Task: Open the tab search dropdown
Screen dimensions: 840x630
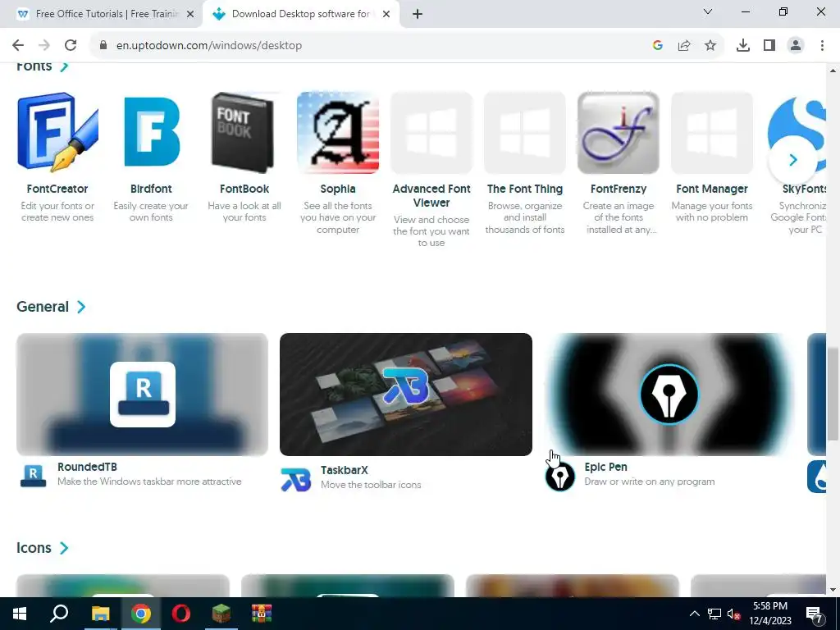Action: pyautogui.click(x=708, y=11)
